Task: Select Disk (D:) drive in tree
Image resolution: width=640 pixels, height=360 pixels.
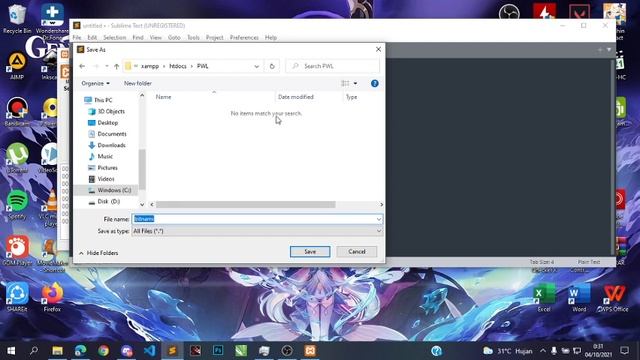Action: pyautogui.click(x=109, y=202)
